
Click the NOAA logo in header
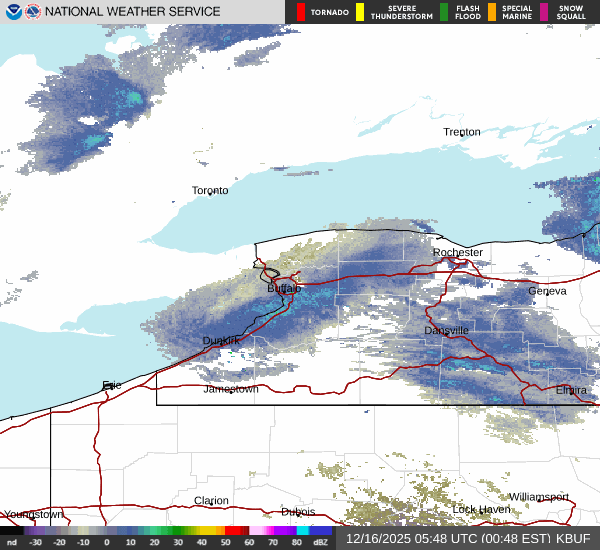coord(13,12)
